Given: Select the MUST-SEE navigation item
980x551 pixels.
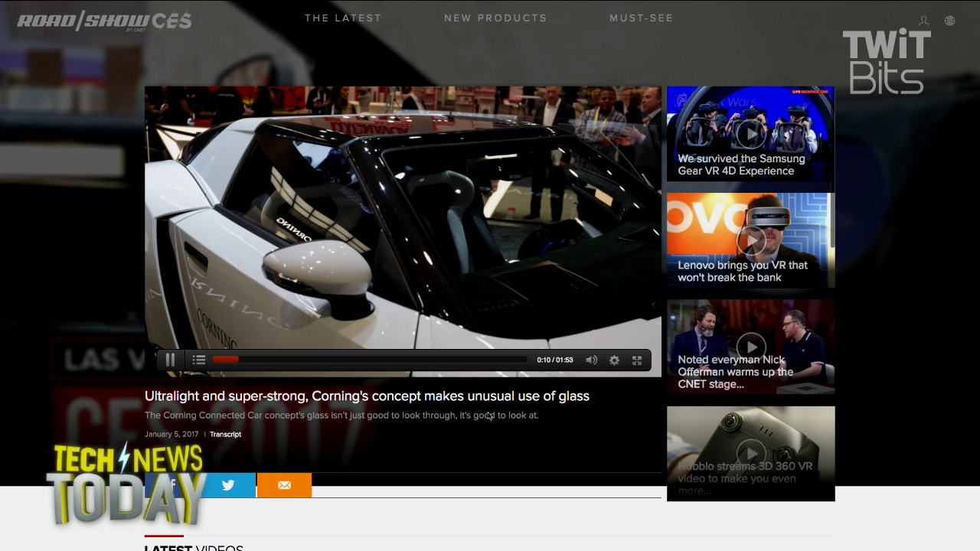Looking at the screenshot, I should coord(642,18).
